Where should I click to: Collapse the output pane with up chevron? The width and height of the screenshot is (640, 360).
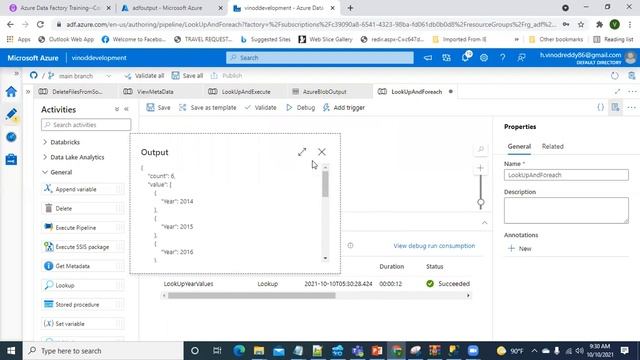point(484,223)
